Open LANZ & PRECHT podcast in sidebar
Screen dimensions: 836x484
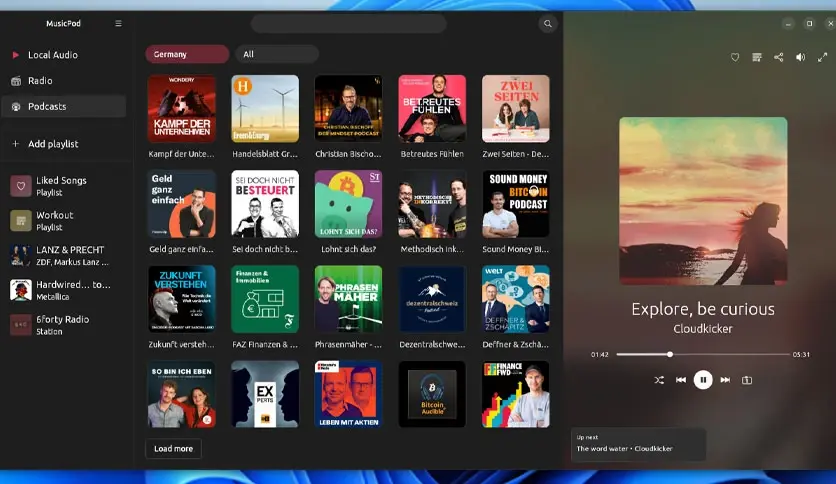(64, 255)
